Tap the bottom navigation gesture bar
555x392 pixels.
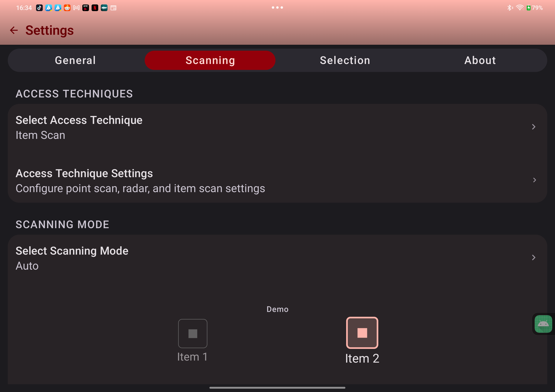pyautogui.click(x=277, y=388)
